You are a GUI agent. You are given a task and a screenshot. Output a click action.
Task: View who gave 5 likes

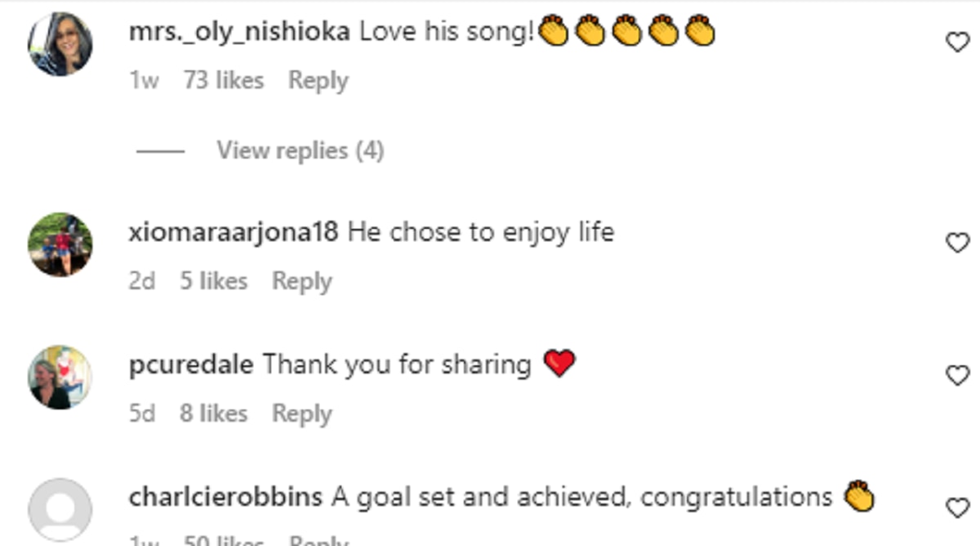click(213, 281)
